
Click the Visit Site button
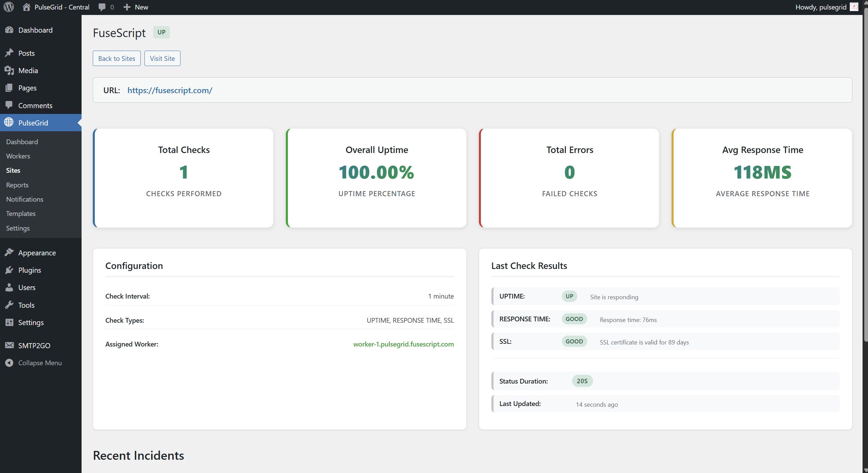tap(162, 58)
